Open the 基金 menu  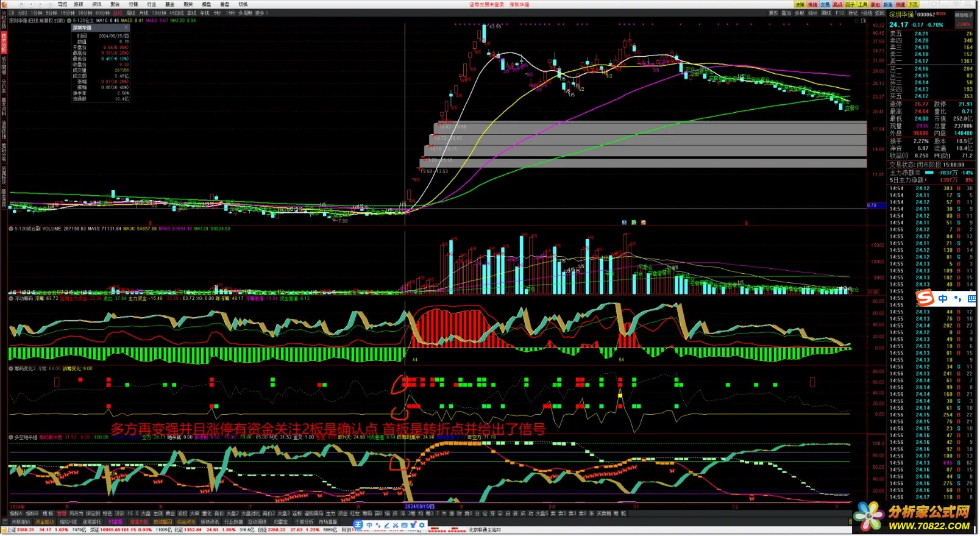pos(169,4)
